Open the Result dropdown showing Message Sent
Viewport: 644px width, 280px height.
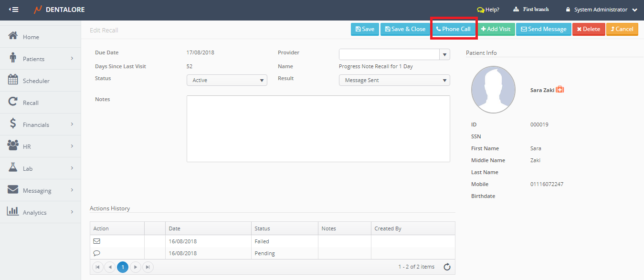(394, 80)
